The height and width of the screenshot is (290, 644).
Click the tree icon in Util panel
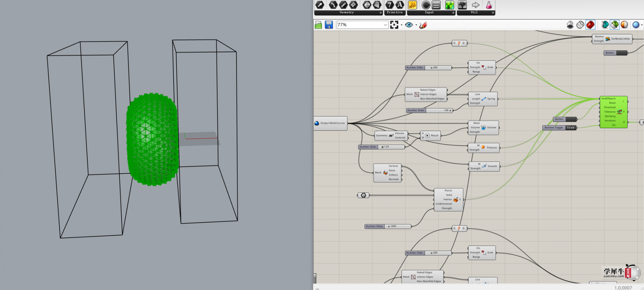[463, 5]
